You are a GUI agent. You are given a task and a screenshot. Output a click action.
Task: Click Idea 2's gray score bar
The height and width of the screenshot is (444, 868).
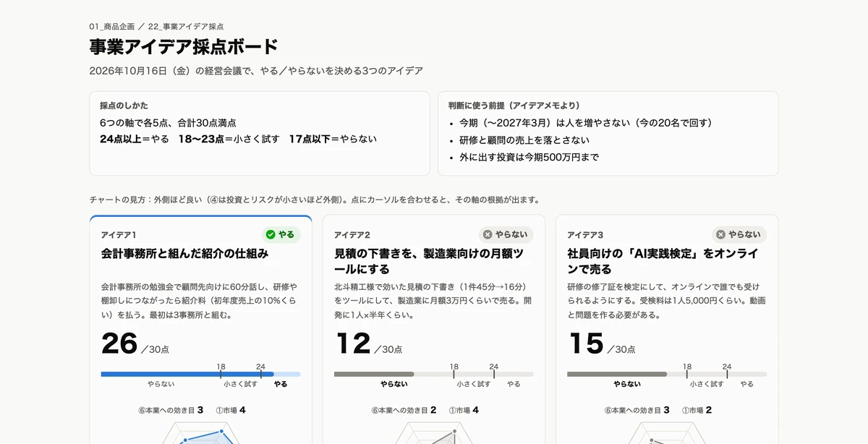tap(374, 375)
